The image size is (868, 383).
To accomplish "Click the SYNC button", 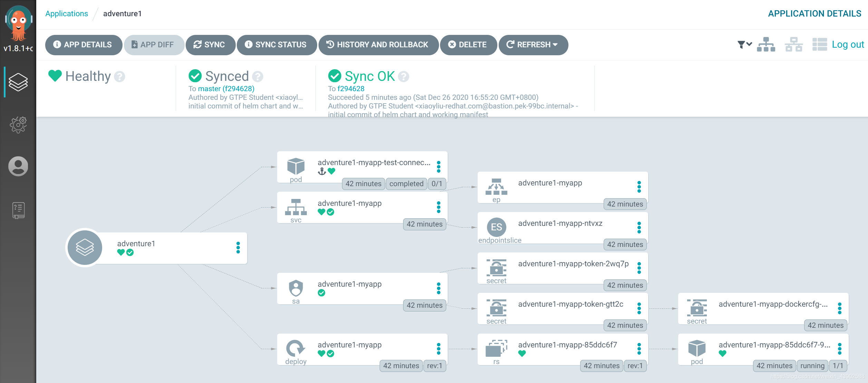I will (x=211, y=44).
